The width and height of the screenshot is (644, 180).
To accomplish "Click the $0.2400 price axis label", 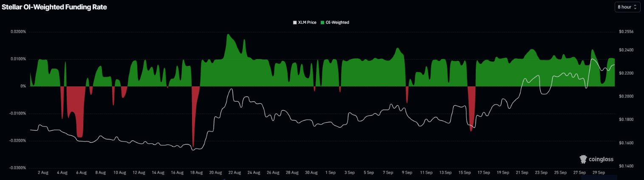I will click(626, 50).
